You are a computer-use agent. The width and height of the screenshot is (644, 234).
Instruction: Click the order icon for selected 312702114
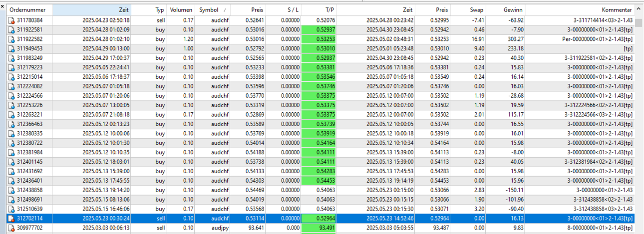11,219
